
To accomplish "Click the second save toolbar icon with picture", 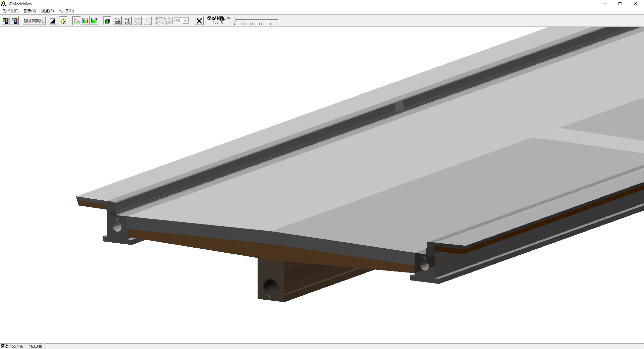I will (15, 21).
